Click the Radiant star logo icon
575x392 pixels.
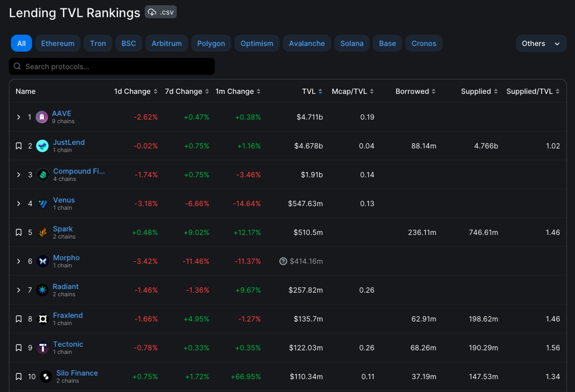coord(42,290)
